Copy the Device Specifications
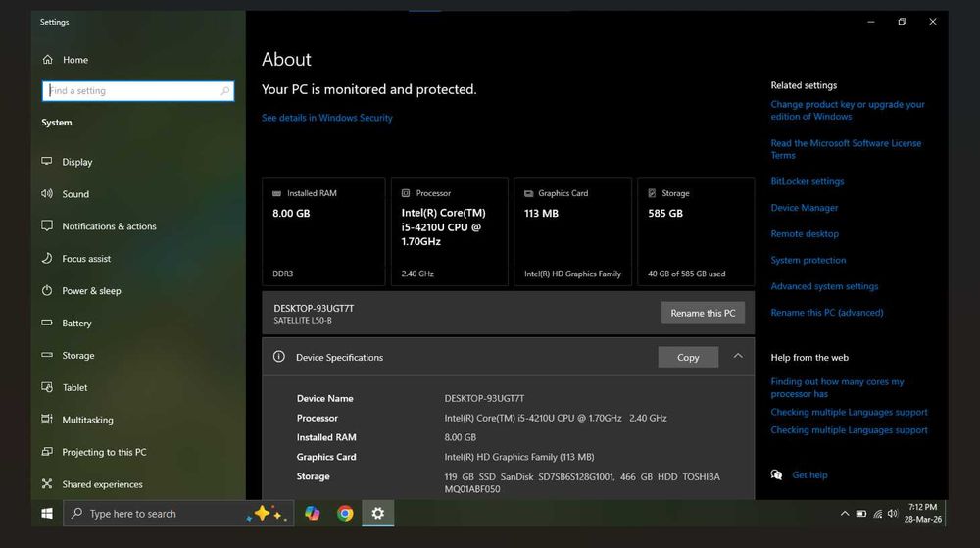The height and width of the screenshot is (548, 980). click(688, 358)
